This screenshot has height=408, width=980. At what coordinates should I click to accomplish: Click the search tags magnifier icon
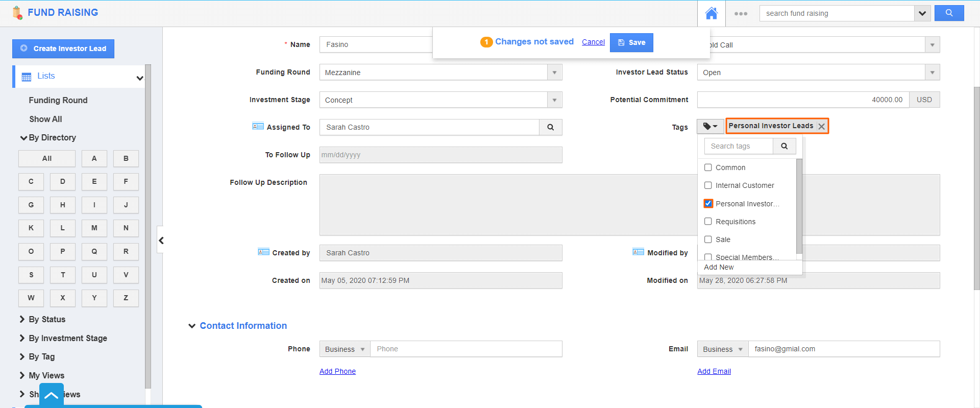coord(784,146)
